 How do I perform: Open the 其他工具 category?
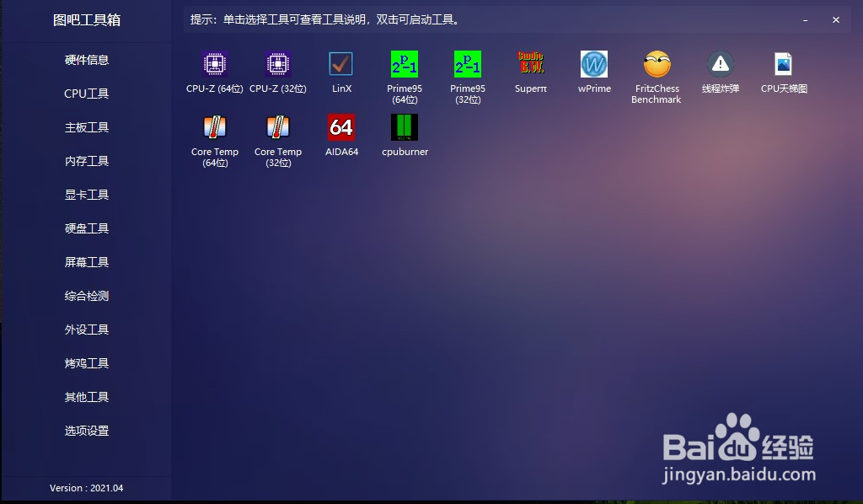click(x=87, y=397)
